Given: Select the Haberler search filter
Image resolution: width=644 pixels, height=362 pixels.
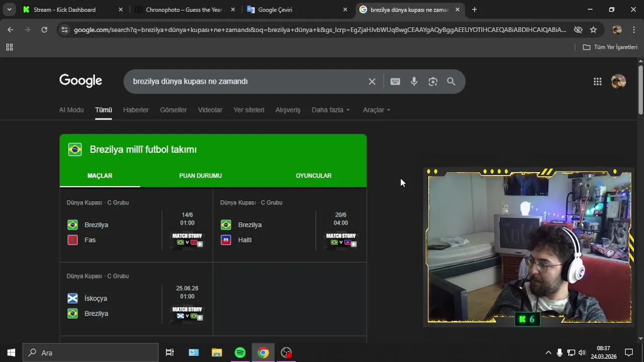Looking at the screenshot, I should pos(136,110).
